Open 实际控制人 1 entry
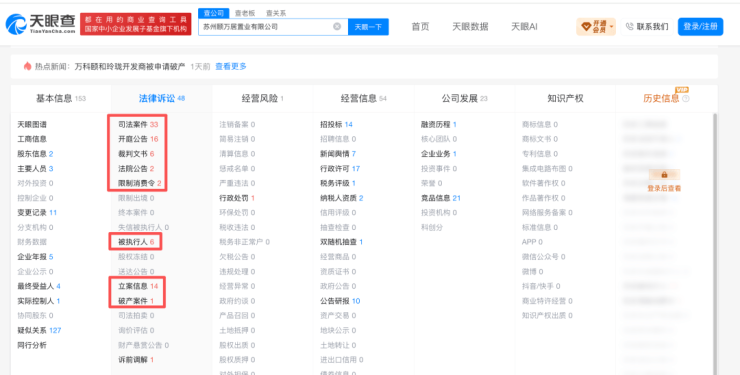 (x=39, y=301)
